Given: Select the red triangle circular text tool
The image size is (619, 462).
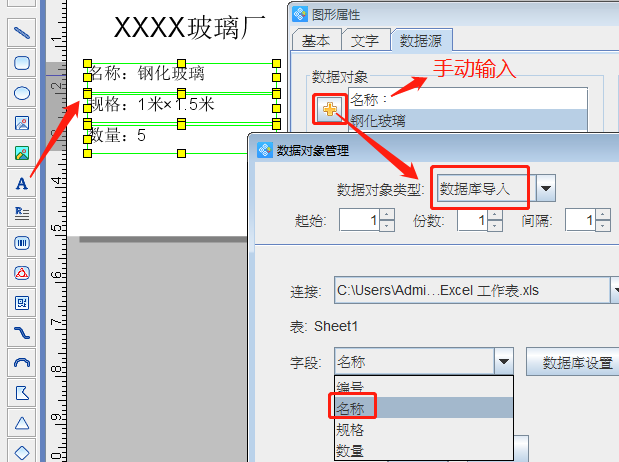Looking at the screenshot, I should pos(22,273).
